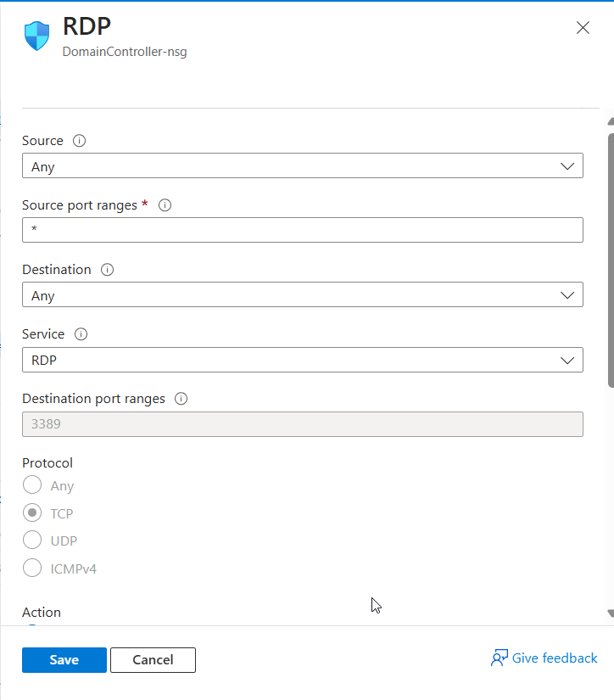Click the blue shield NSG icon
Viewport: 614px width, 700px height.
(x=36, y=36)
